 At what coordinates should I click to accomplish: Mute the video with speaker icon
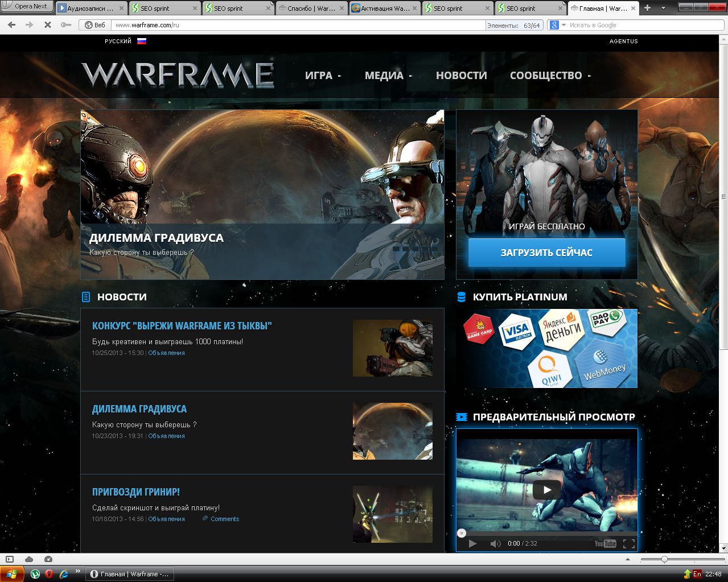coord(495,543)
